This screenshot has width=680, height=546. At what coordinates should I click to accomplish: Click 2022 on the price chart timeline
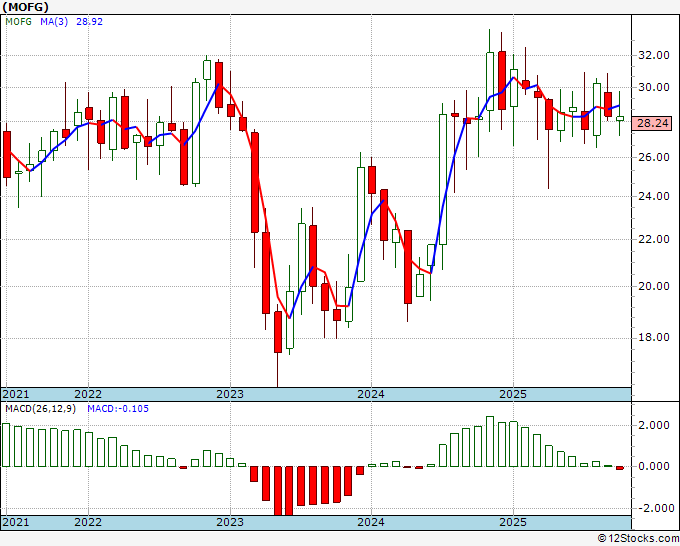[x=88, y=394]
